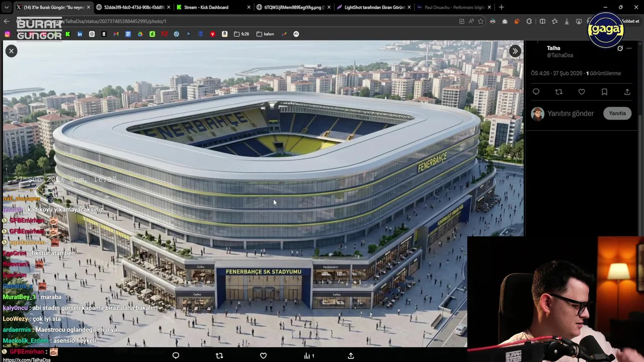The width and height of the screenshot is (644, 362).
Task: Open the read aloud icon in address bar
Action: point(471,21)
